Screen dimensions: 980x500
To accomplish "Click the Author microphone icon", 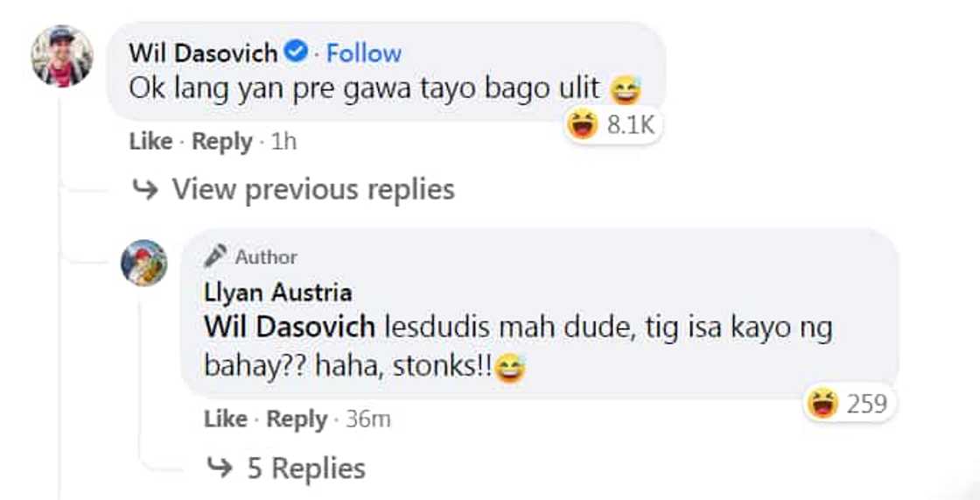I will (x=215, y=256).
